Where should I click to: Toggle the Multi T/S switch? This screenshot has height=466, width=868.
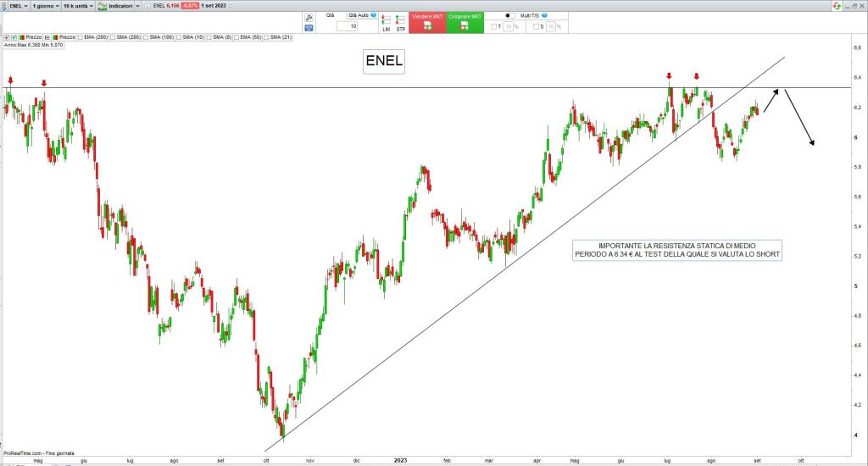510,15
